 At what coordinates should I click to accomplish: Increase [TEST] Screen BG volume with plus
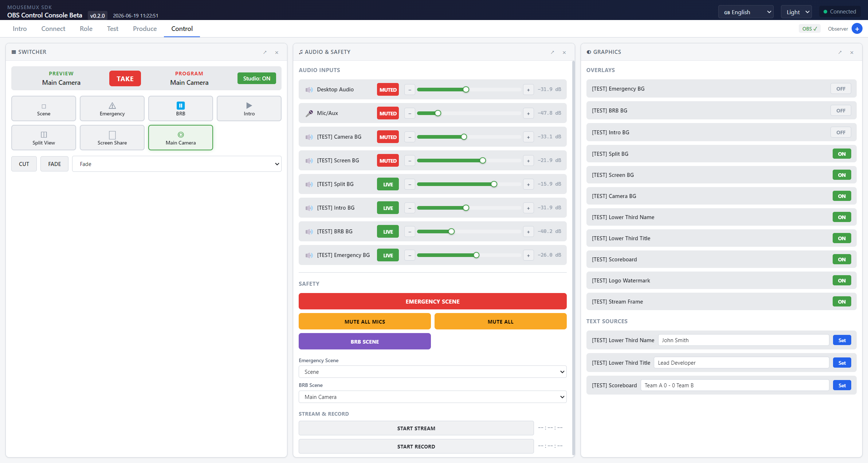tap(528, 161)
